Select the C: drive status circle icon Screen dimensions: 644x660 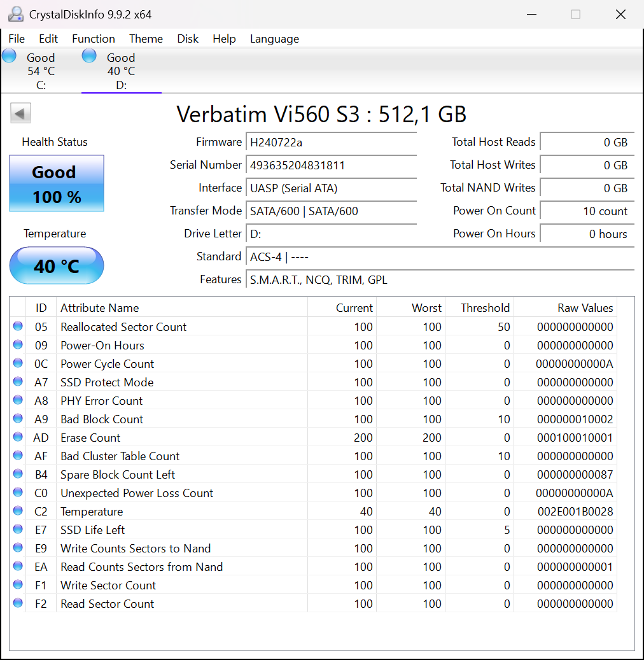10,55
